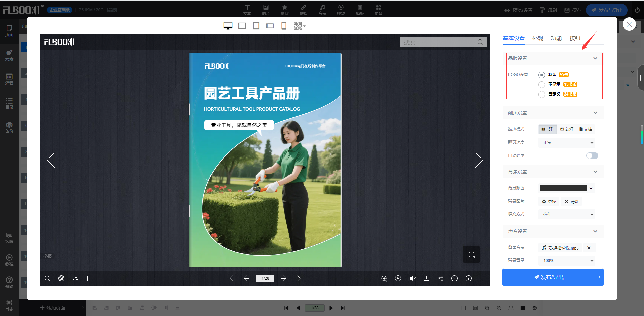Collapse the 品牌设置 section
644x316 pixels.
(595, 58)
